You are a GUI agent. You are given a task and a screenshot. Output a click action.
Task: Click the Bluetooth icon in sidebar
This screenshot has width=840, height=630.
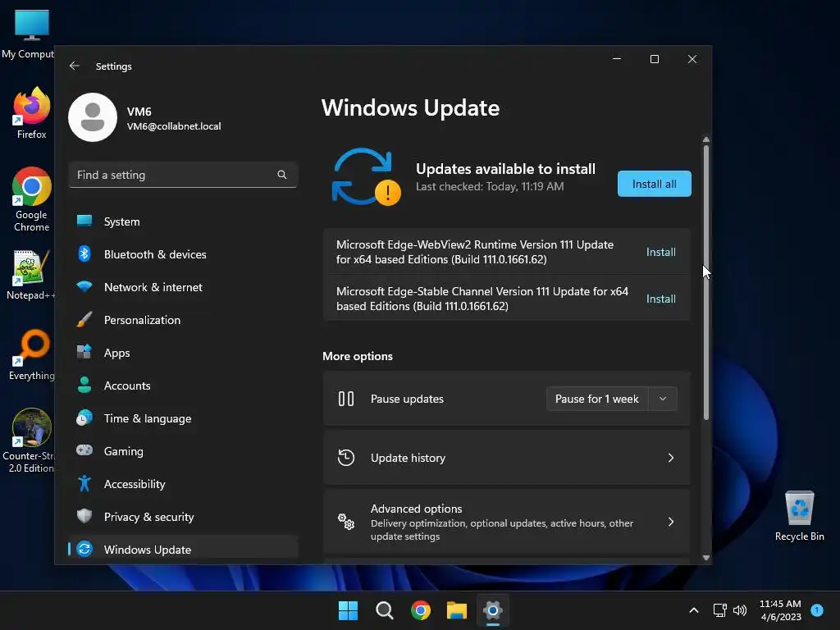coord(84,254)
